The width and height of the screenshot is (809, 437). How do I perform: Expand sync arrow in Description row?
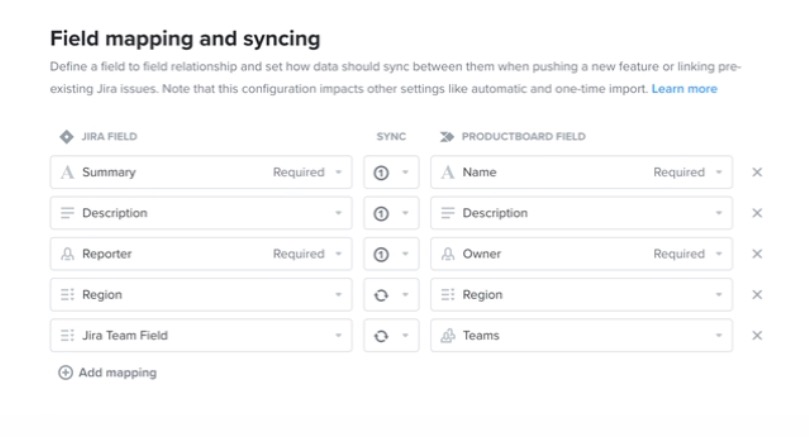[406, 213]
